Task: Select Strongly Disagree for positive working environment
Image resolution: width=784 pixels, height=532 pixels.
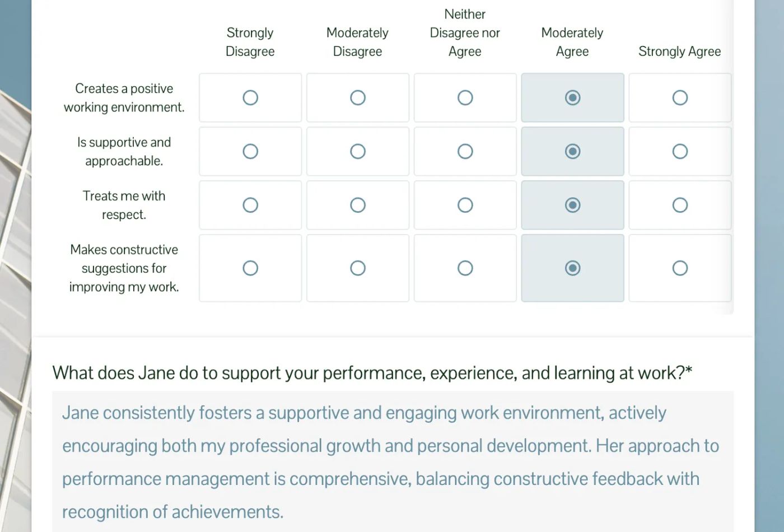Action: [x=250, y=98]
